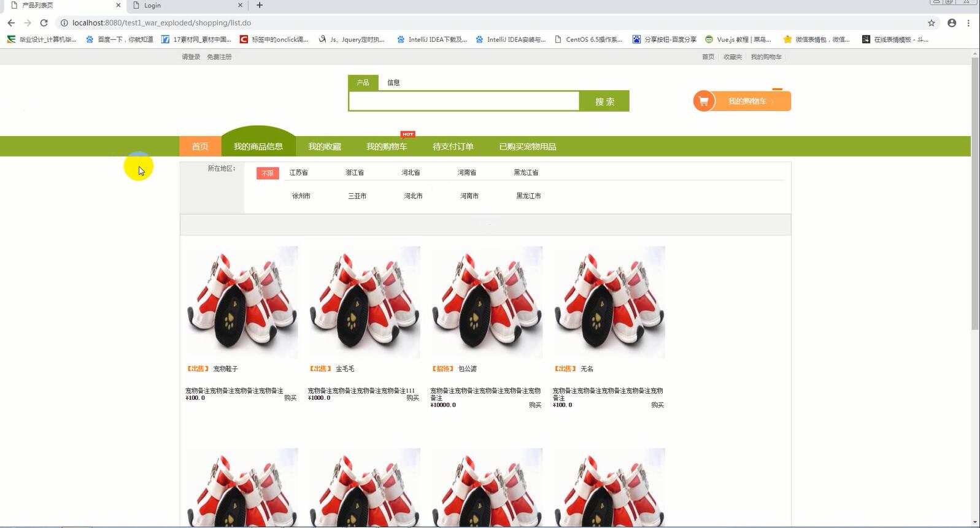The image size is (980, 528).
Task: Click the orange shopping cart icon
Action: 704,101
